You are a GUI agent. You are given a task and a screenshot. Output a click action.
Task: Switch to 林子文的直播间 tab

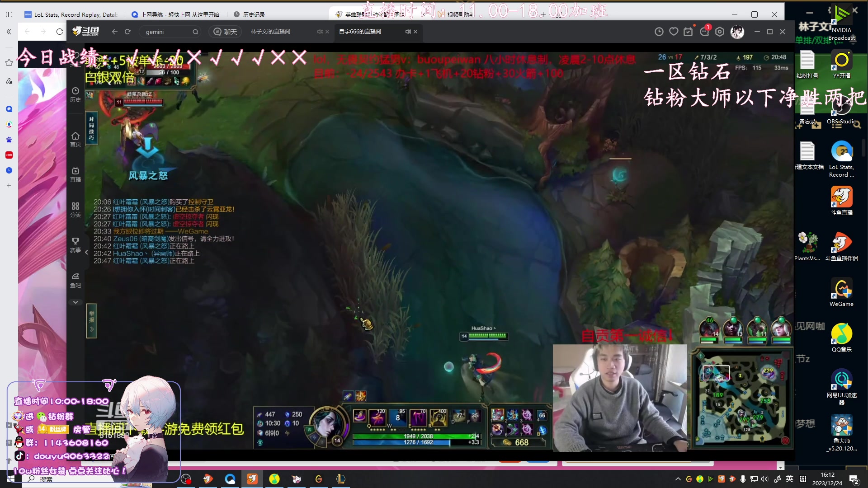270,32
